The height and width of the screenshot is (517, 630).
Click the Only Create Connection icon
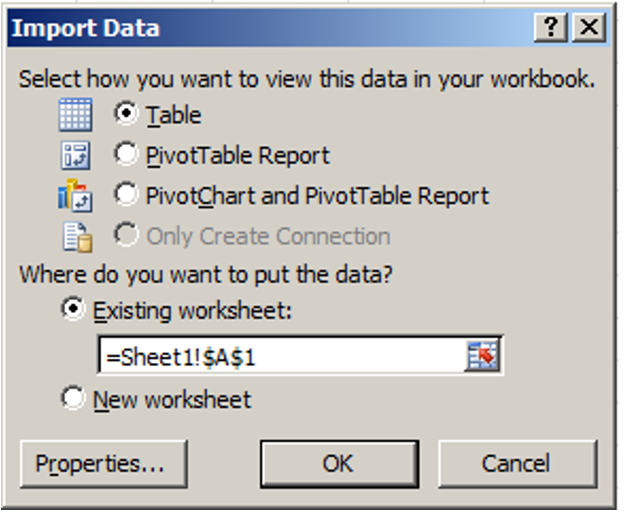pyautogui.click(x=75, y=237)
